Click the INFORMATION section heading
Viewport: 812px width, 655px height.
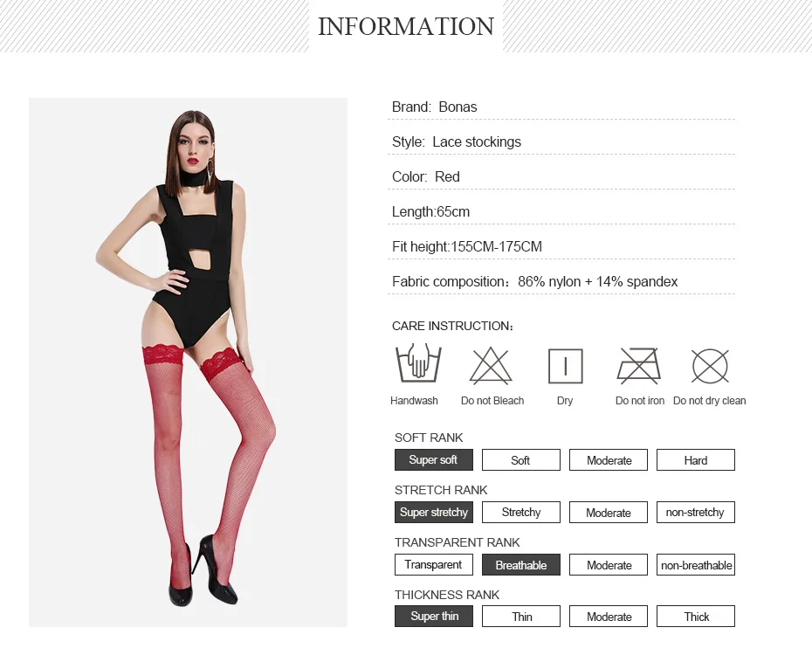406,26
